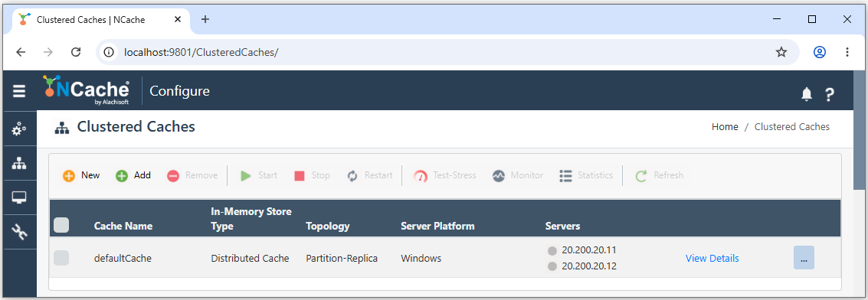
Task: Click the In-Memory Store Type column header
Action: pos(251,219)
